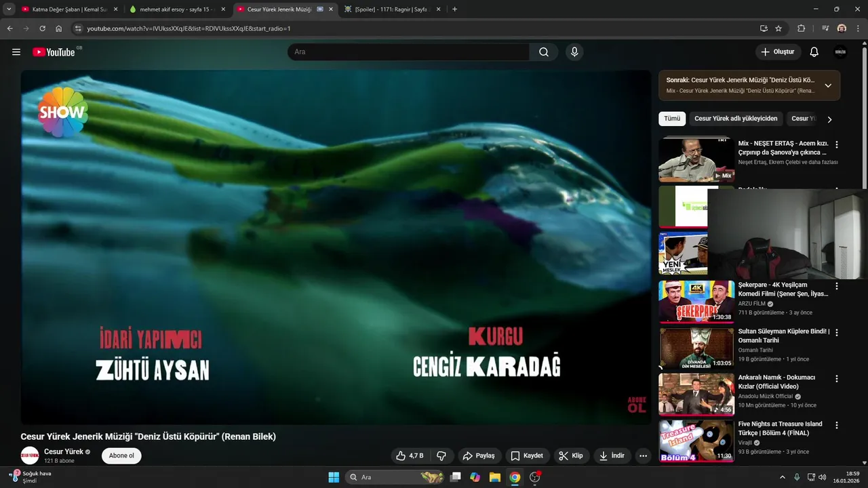The image size is (868, 488).
Task: Switch to mehmet akif ersoy tab
Action: (x=178, y=9)
